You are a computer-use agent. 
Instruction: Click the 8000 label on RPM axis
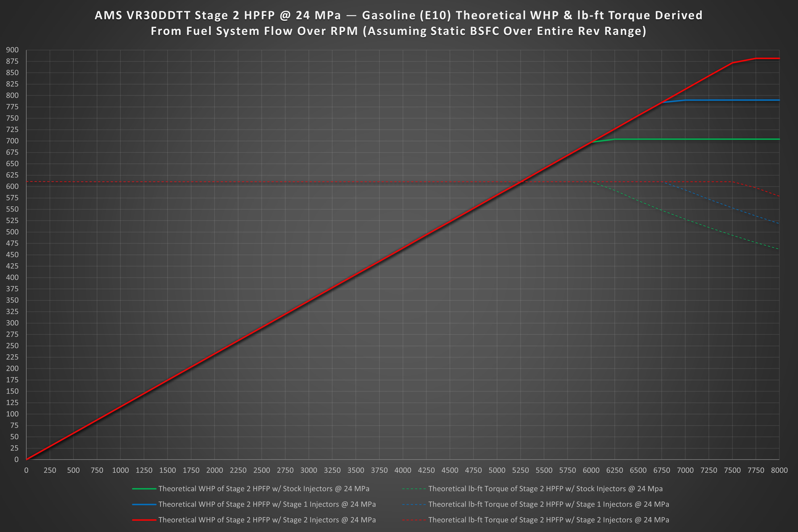coord(779,470)
